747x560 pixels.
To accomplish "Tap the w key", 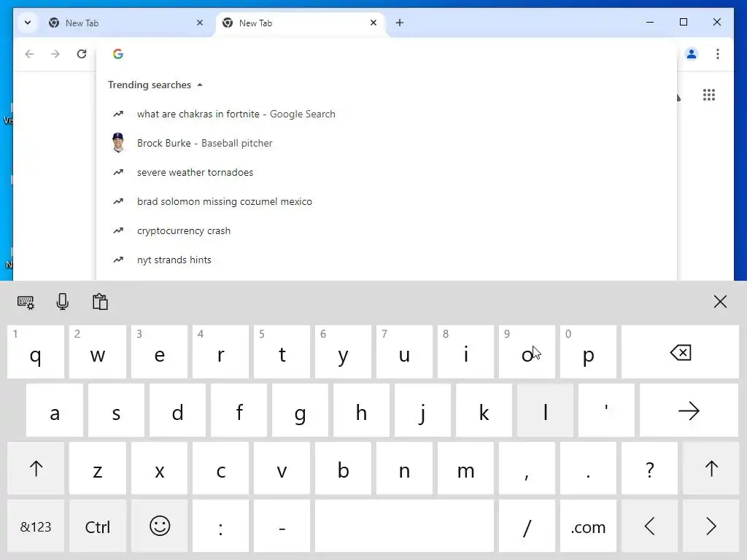I will pos(98,352).
